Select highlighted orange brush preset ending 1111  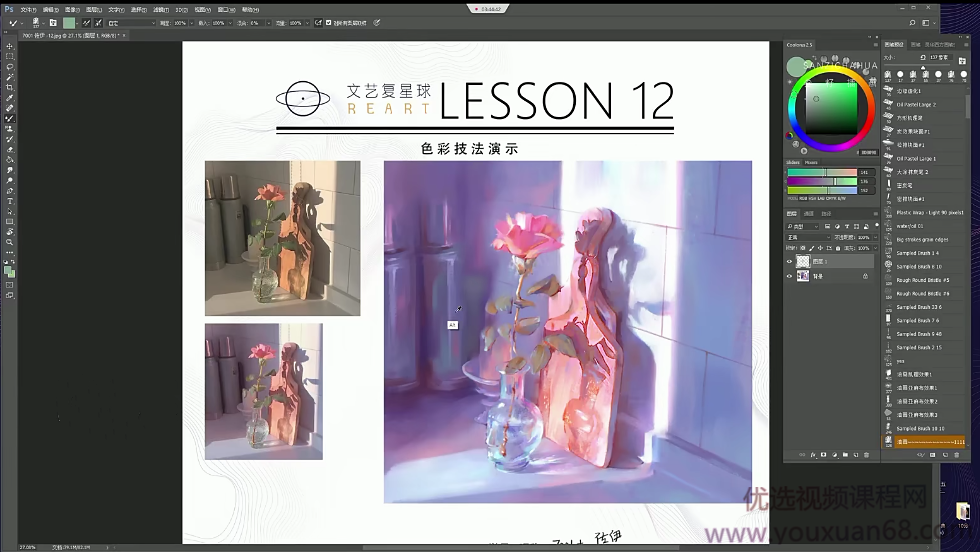click(924, 441)
